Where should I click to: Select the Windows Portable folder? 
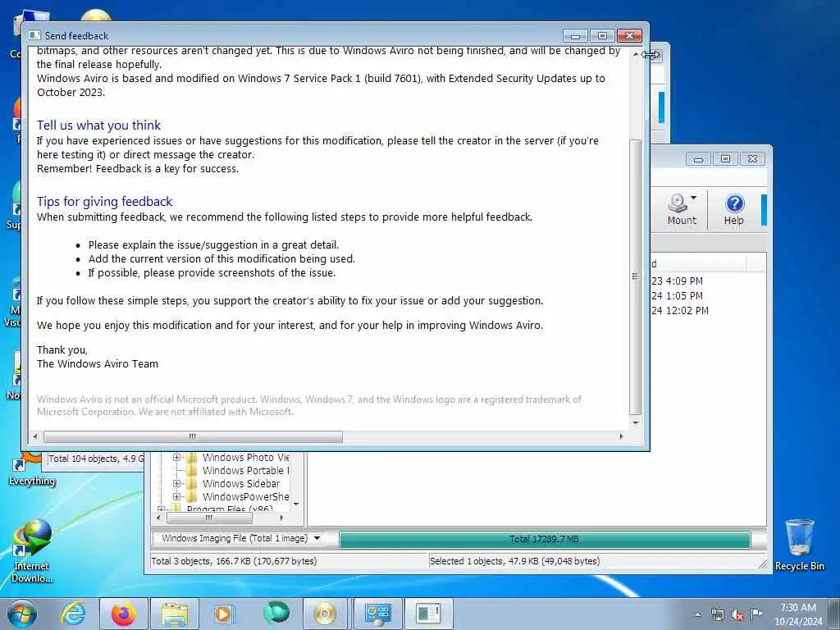(236, 470)
